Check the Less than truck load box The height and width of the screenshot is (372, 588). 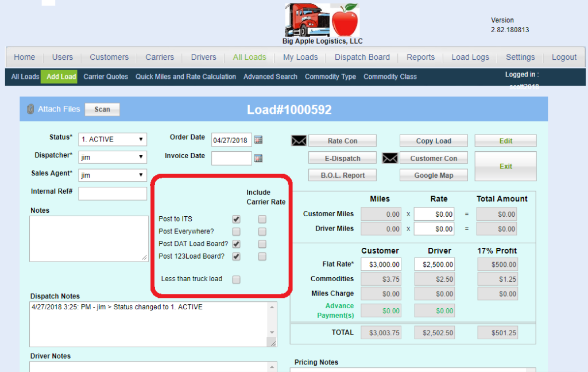tap(236, 279)
